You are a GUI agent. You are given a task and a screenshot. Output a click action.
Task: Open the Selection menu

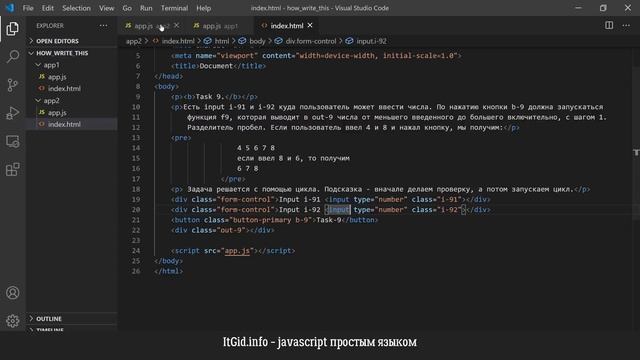[76, 8]
